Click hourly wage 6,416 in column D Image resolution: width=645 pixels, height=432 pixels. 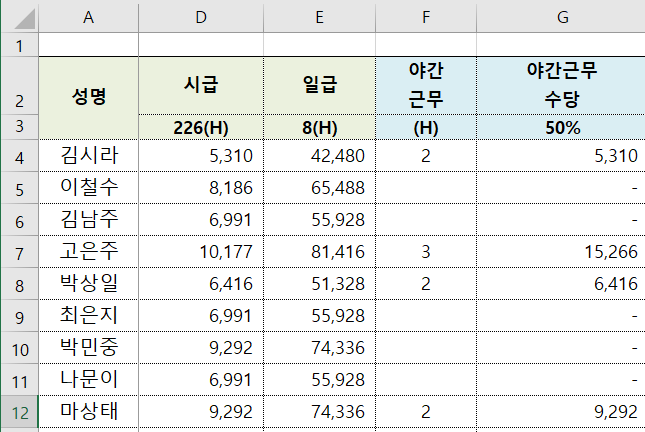201,283
